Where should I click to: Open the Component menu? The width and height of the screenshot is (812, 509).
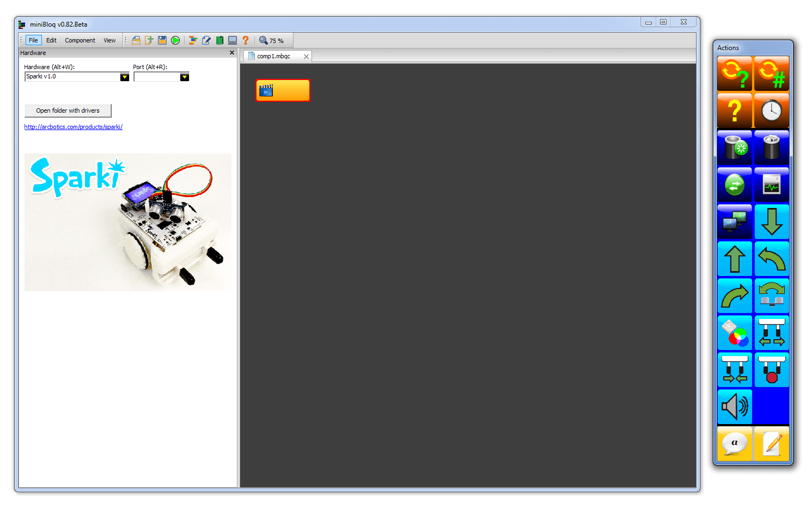(x=80, y=40)
